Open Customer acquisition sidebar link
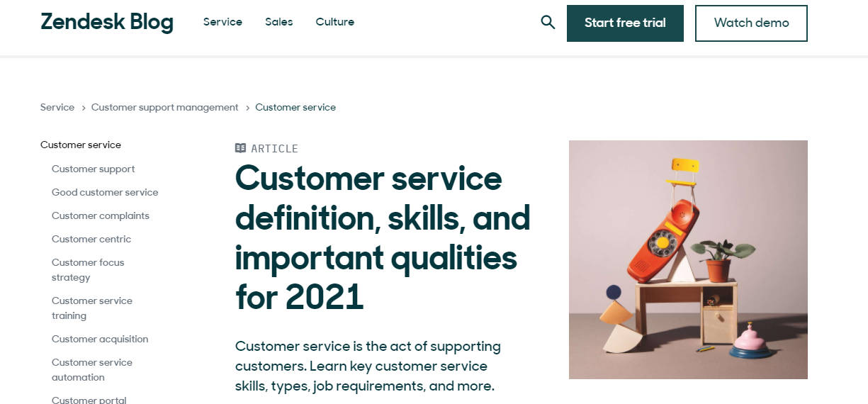Screen dimensions: 868x404 coord(100,340)
